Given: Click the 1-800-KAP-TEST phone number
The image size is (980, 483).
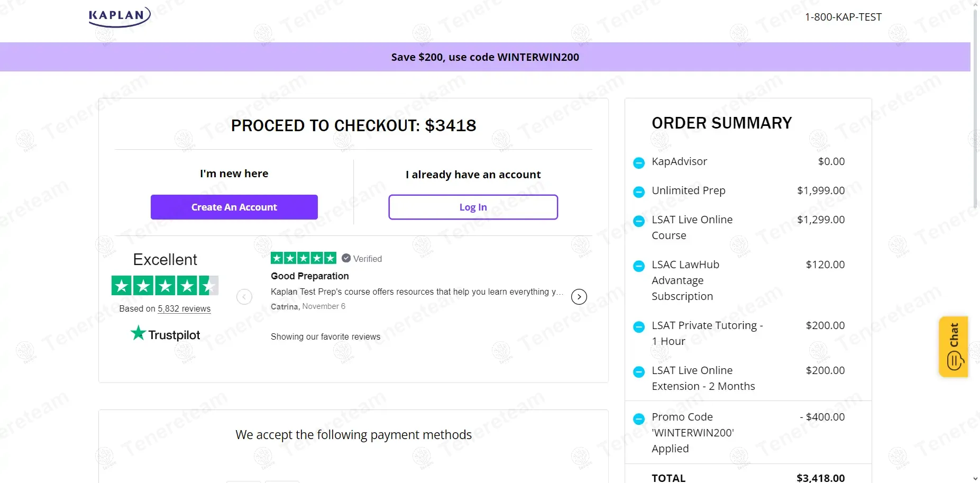Looking at the screenshot, I should (x=843, y=17).
